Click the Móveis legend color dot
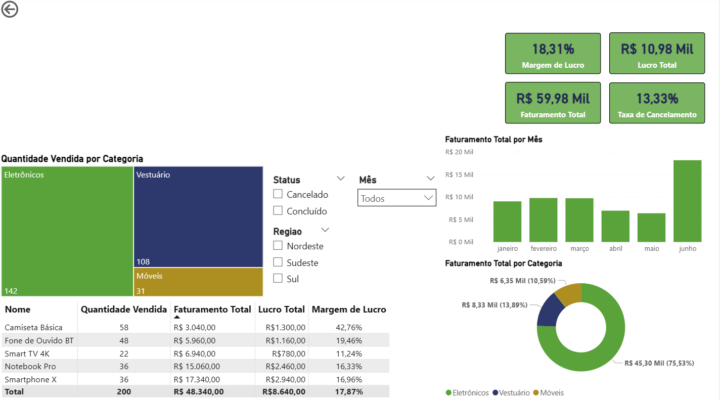The width and height of the screenshot is (720, 401). click(536, 393)
